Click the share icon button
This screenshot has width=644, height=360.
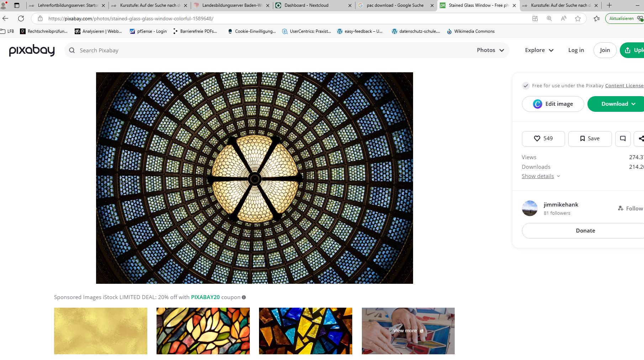pyautogui.click(x=640, y=139)
